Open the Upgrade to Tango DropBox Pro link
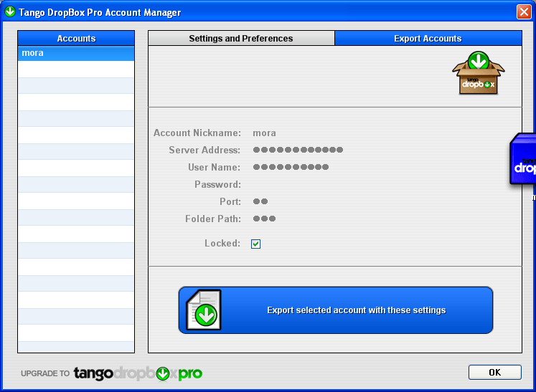536x392 pixels. pos(111,373)
